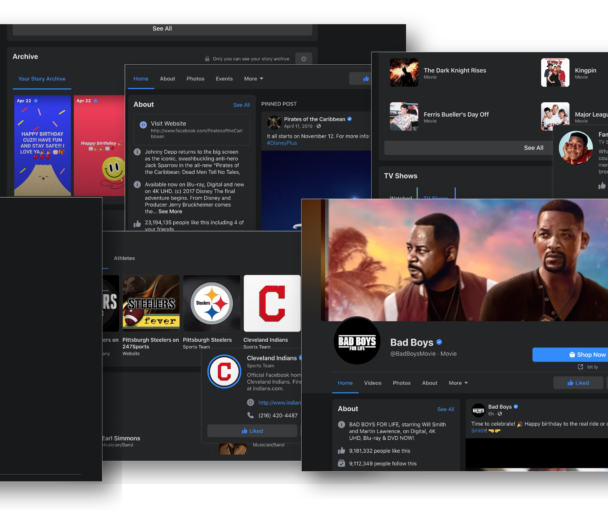
Task: Click the phone icon beside (216) 420-4487
Action: pyautogui.click(x=250, y=415)
